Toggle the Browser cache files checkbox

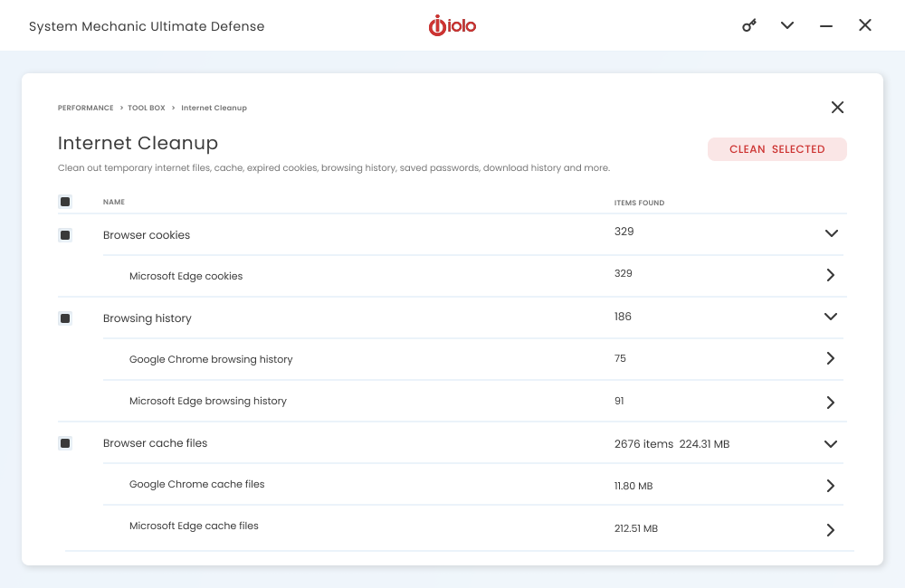(x=65, y=443)
